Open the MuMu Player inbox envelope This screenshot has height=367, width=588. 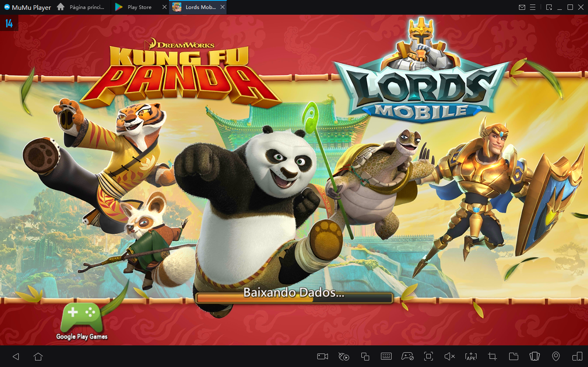[522, 7]
